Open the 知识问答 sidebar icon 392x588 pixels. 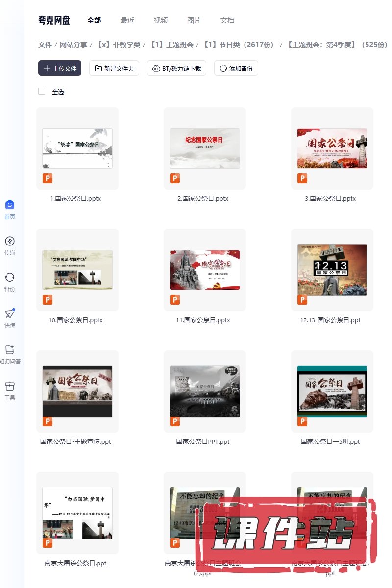(x=10, y=350)
